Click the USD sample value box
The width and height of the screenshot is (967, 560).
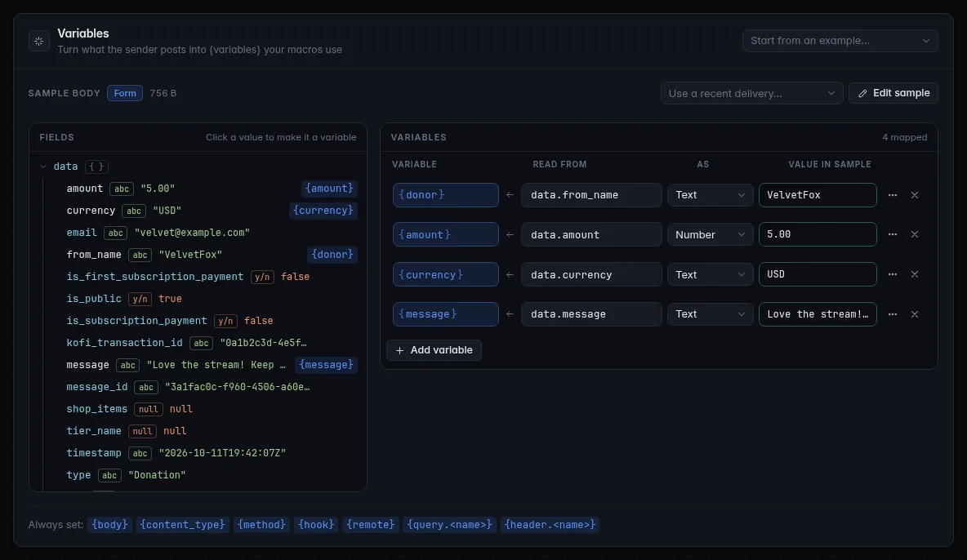pyautogui.click(x=818, y=274)
